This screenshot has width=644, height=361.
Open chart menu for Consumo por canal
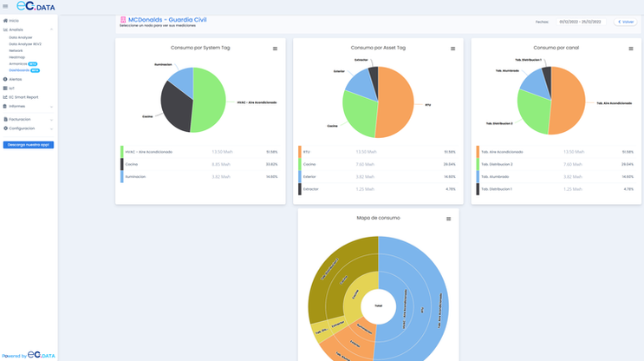(631, 49)
